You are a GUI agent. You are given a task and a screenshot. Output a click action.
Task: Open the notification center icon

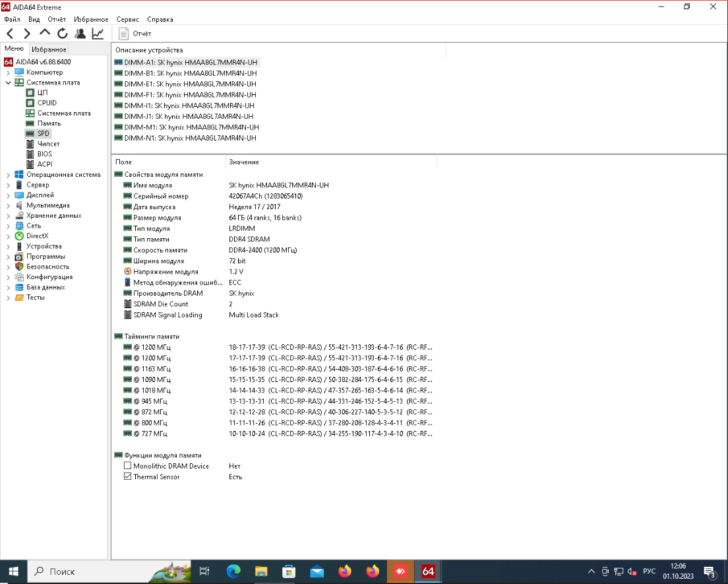[710, 571]
